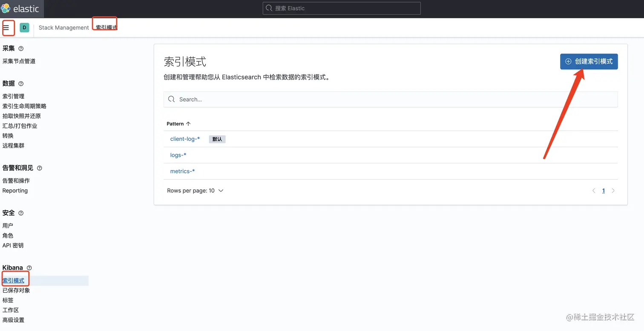Click 索引模式 breadcrumb
The height and width of the screenshot is (331, 644).
point(106,28)
